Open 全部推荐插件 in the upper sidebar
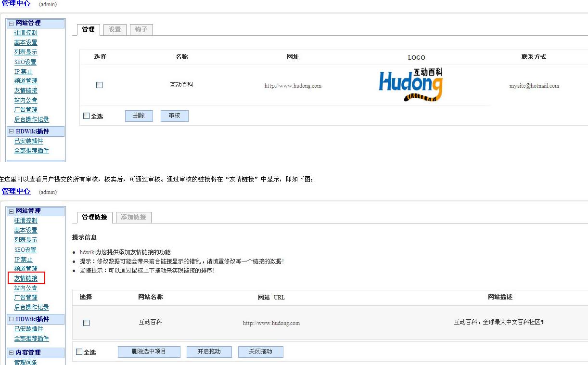 click(31, 151)
